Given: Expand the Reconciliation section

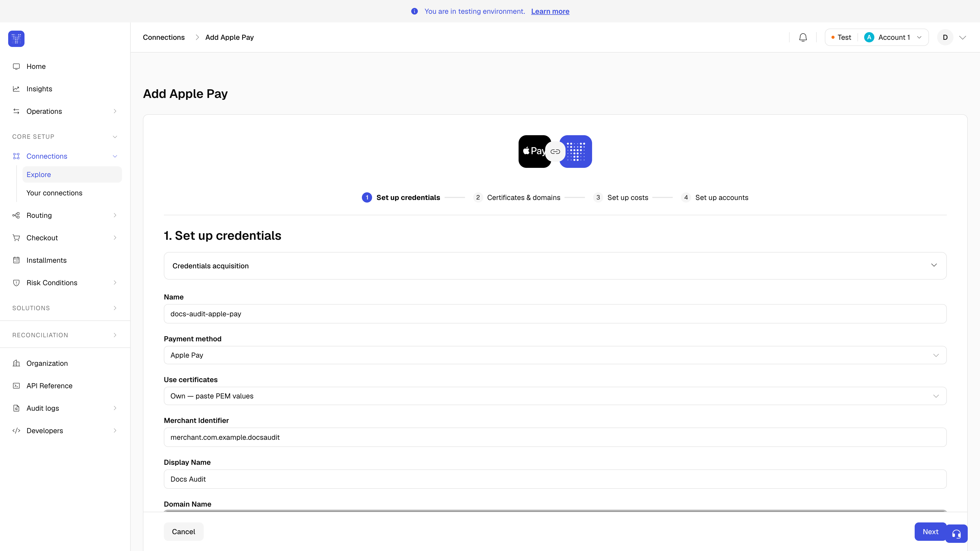Looking at the screenshot, I should pyautogui.click(x=65, y=335).
